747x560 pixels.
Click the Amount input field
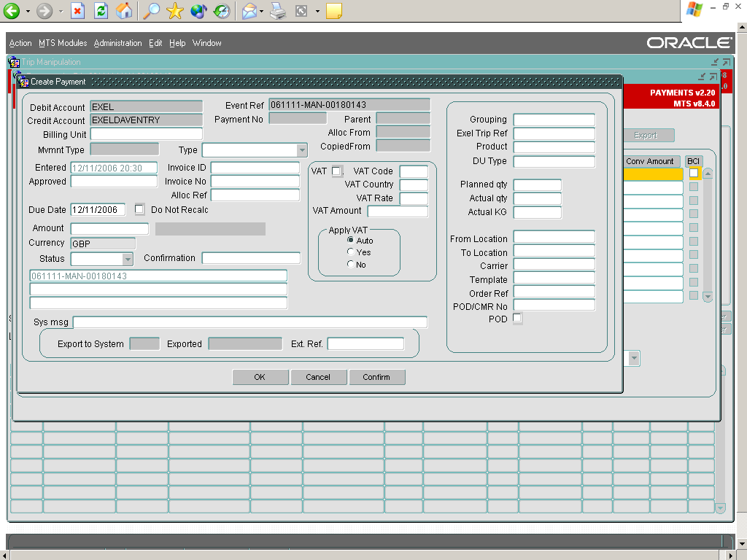coord(109,228)
